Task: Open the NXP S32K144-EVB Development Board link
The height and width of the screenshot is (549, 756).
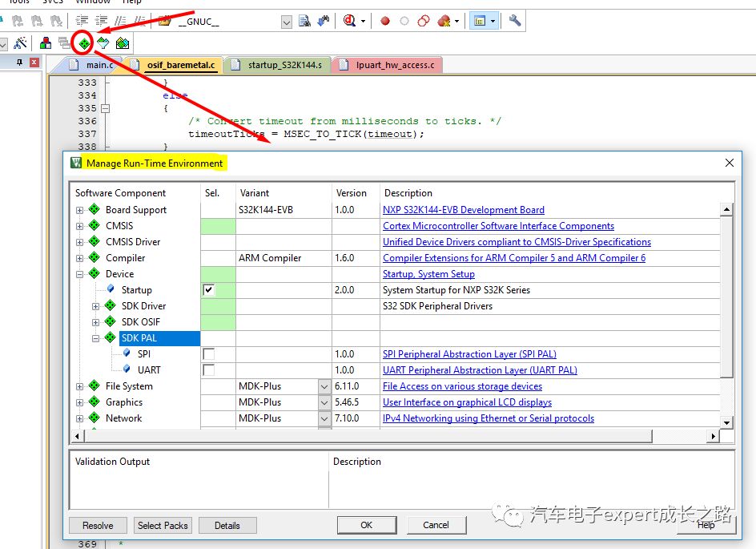Action: point(464,210)
